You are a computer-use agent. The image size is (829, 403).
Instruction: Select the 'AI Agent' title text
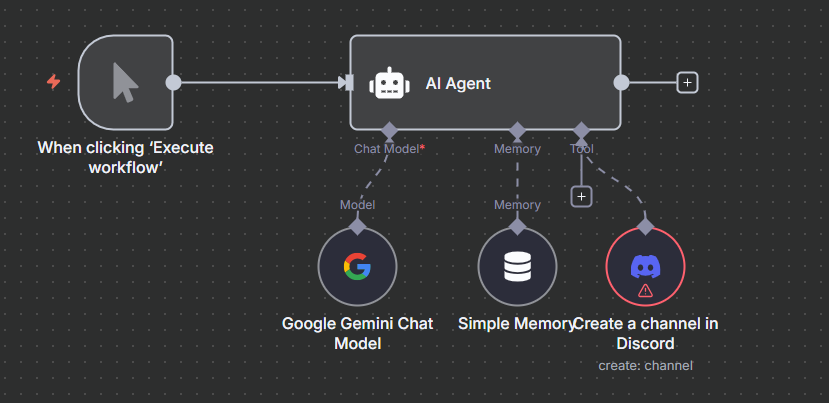458,84
